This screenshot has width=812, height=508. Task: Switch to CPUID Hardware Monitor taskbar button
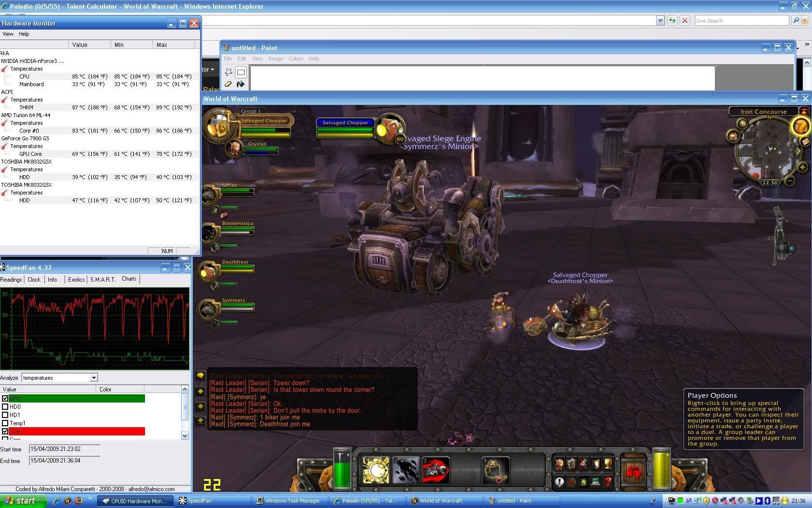click(x=135, y=501)
